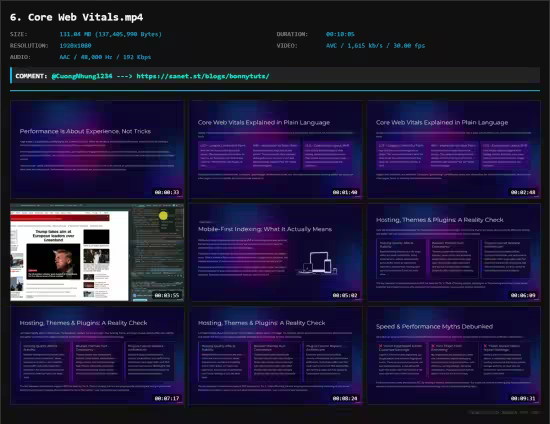Click the devices icon in Mobile-First Indexing thumbnail

click(x=318, y=263)
